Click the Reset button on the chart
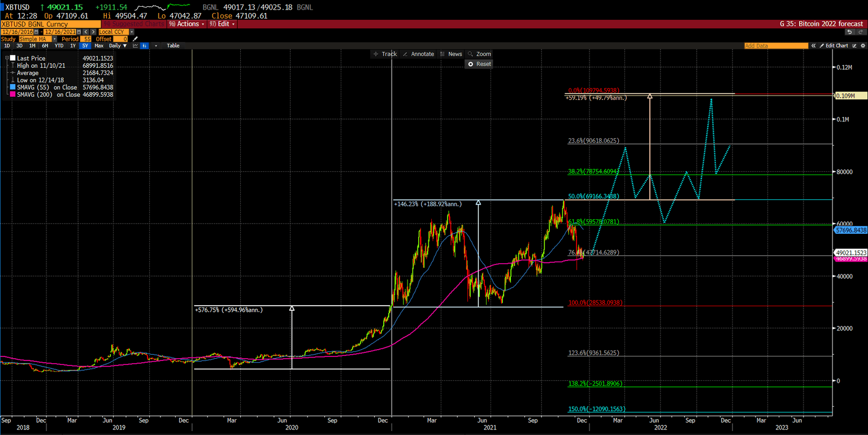 [x=479, y=64]
